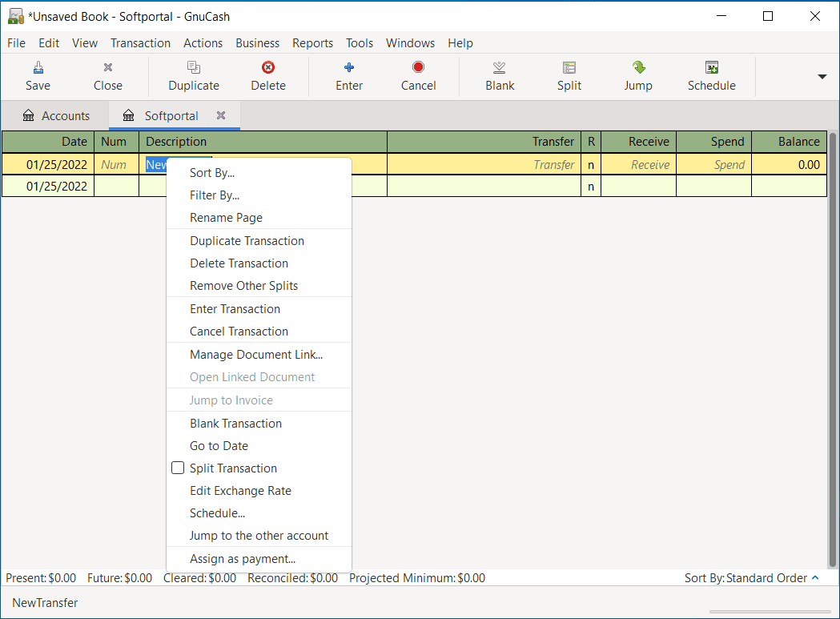
Task: Select Edit Exchange Rate entry
Action: click(259, 490)
